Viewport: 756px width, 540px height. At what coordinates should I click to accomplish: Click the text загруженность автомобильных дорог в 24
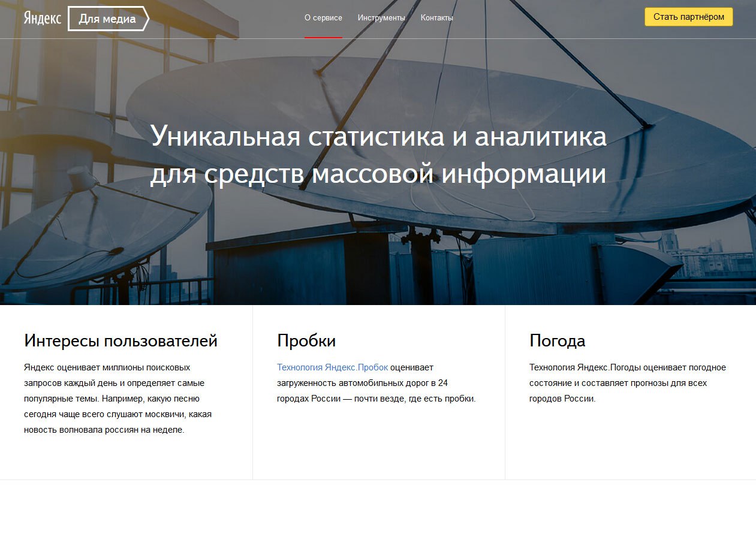(362, 383)
